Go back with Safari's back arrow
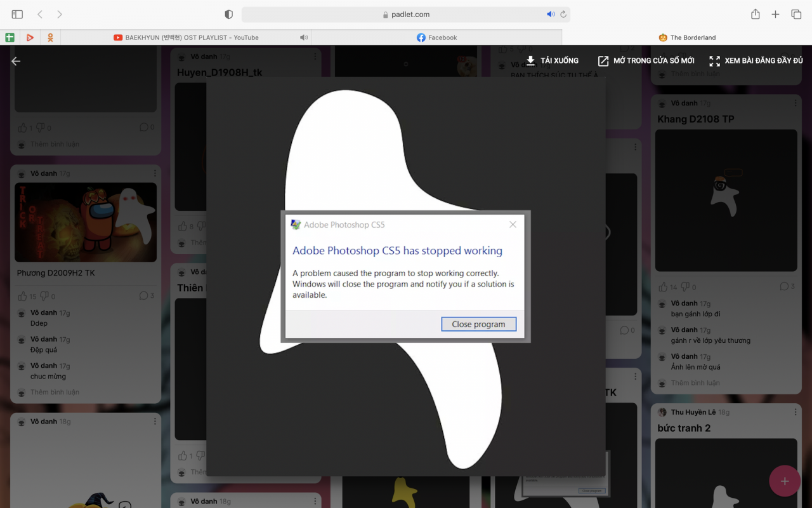This screenshot has width=812, height=508. click(x=40, y=14)
